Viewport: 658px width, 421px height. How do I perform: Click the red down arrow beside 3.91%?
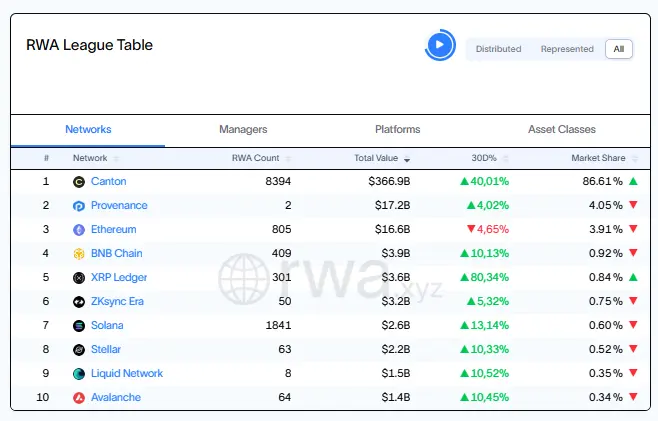tap(633, 229)
